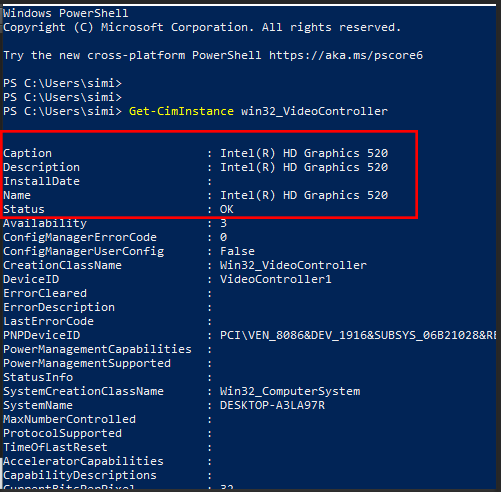Click the DeviceID value VideoController1

[276, 279]
